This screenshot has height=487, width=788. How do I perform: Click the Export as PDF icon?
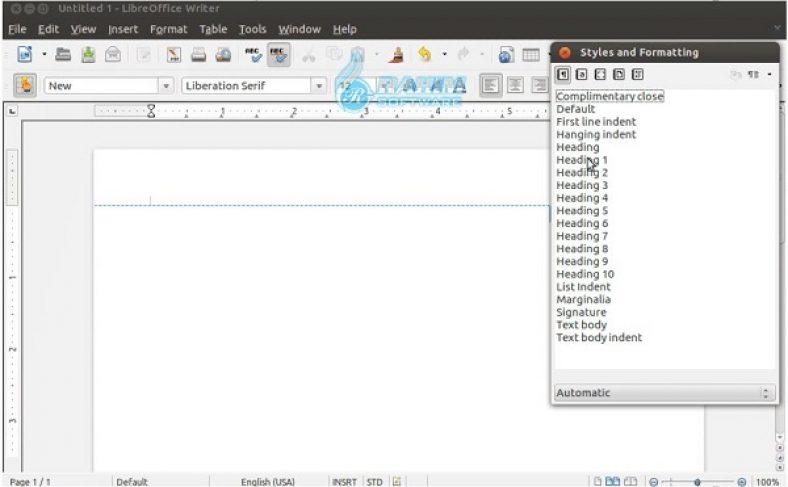click(174, 54)
